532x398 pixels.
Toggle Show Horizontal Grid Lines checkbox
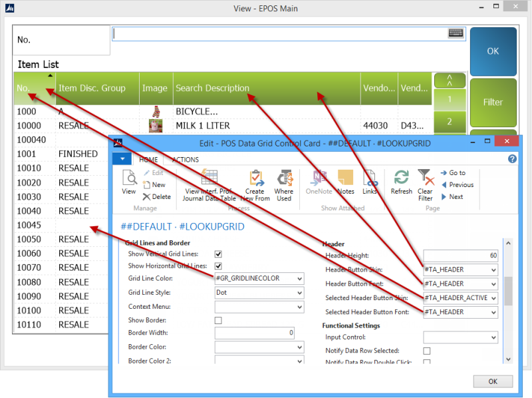point(218,266)
